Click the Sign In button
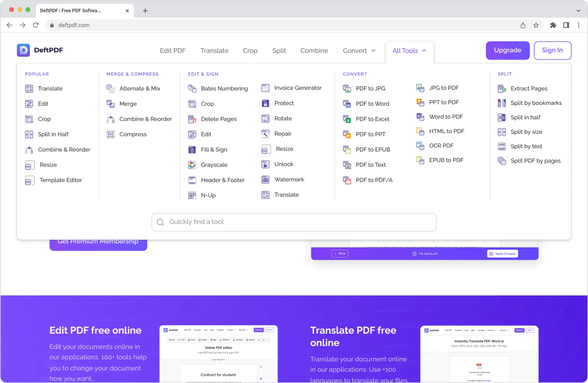The height and width of the screenshot is (383, 588). click(552, 50)
